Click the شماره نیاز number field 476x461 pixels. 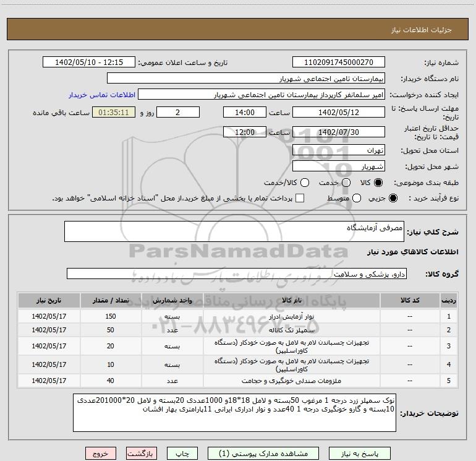pyautogui.click(x=339, y=62)
